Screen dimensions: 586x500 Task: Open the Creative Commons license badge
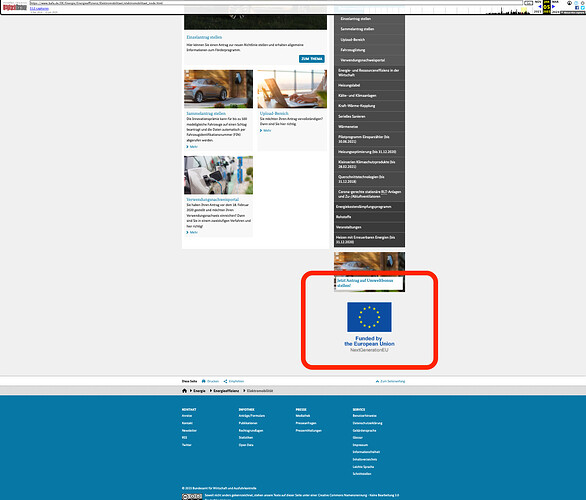click(192, 497)
